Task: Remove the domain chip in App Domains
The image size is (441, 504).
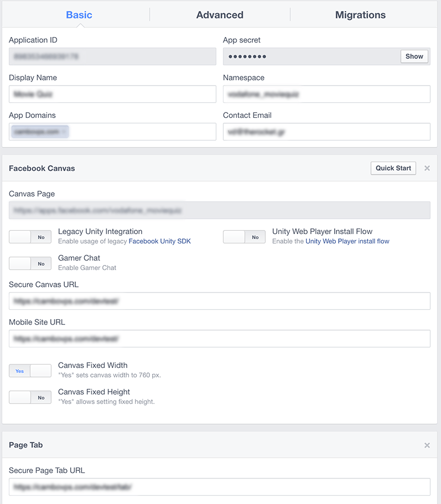Action: [64, 132]
